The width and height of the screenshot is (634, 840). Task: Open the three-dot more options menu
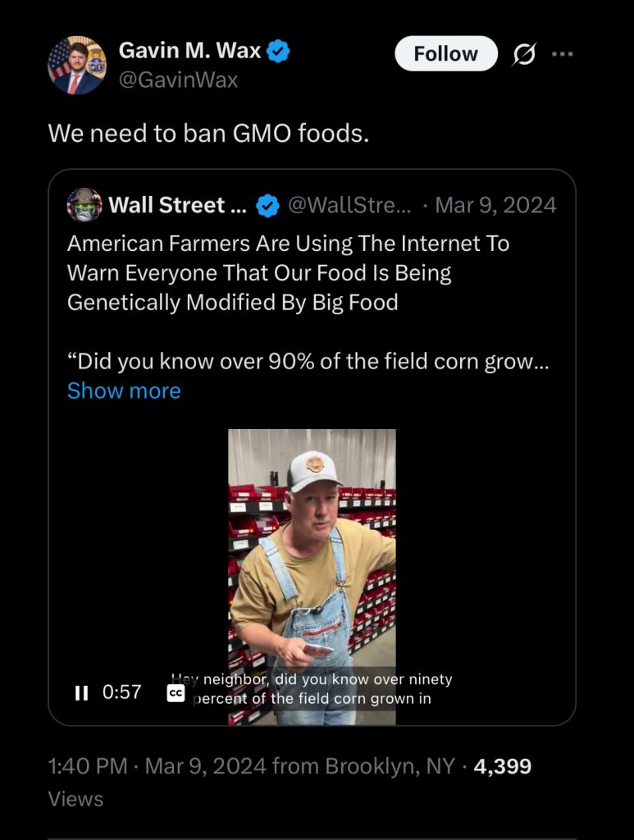(563, 54)
